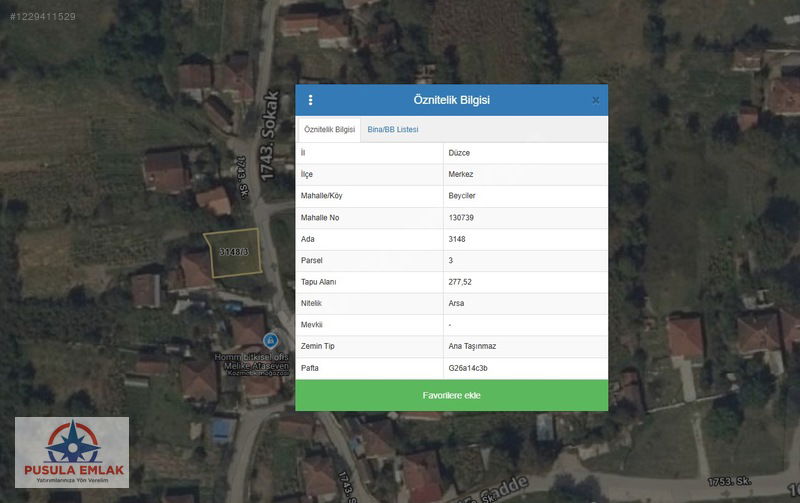Viewport: 800px width, 503px height.
Task: Click the Düzce value in İl row
Action: point(459,153)
